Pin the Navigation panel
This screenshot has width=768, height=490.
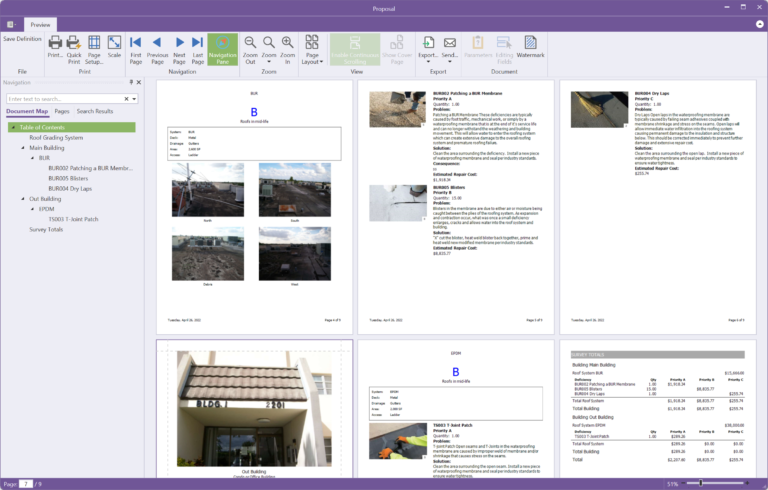click(x=130, y=83)
